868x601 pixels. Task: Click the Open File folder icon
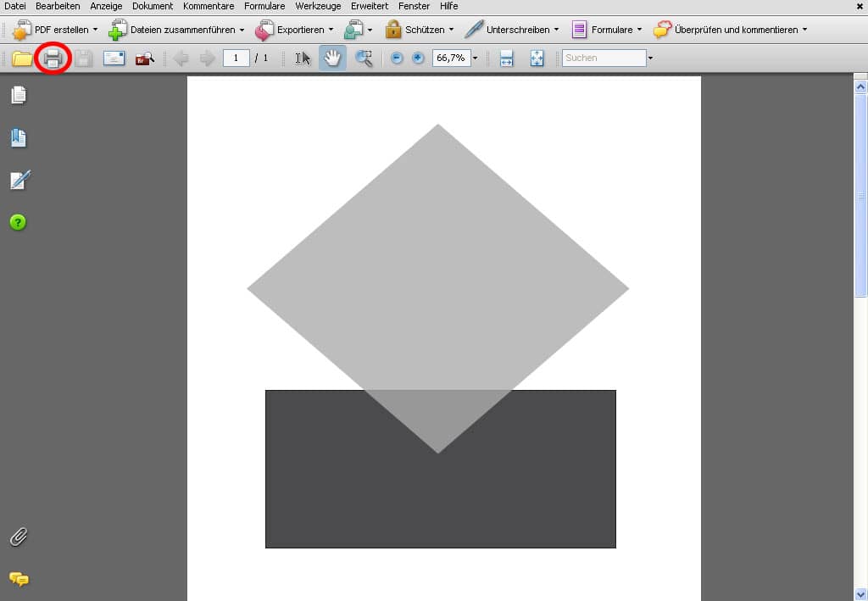coord(23,58)
